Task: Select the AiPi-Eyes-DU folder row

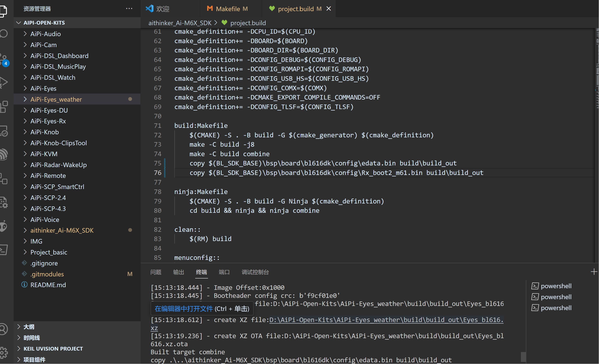Action: point(77,110)
